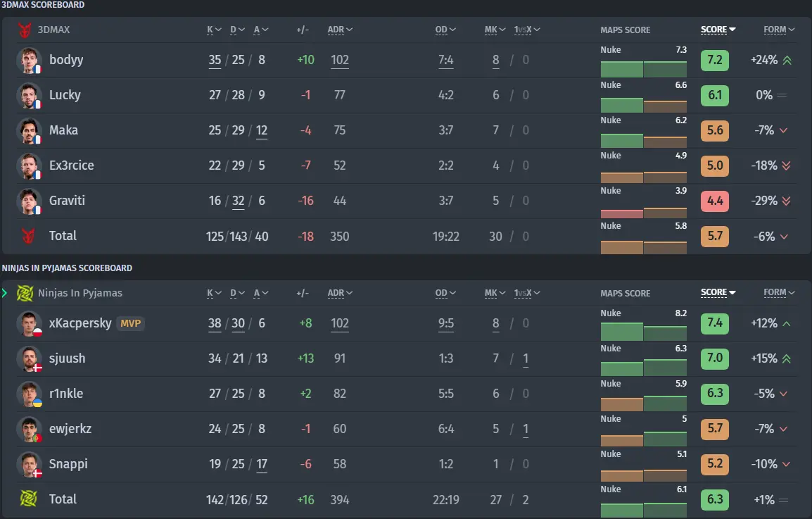The height and width of the screenshot is (519, 812).
Task: Open Maka's player avatar
Action: (29, 131)
